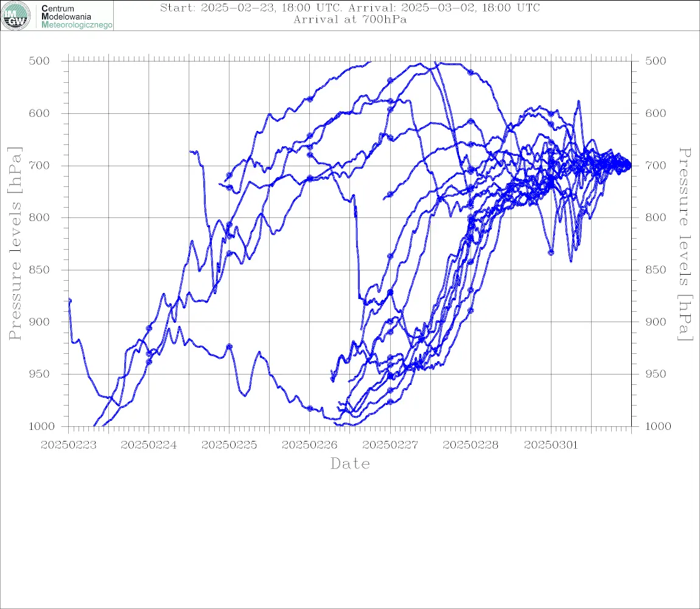Click the right axis 700 label
This screenshot has width=700, height=609.
(656, 165)
